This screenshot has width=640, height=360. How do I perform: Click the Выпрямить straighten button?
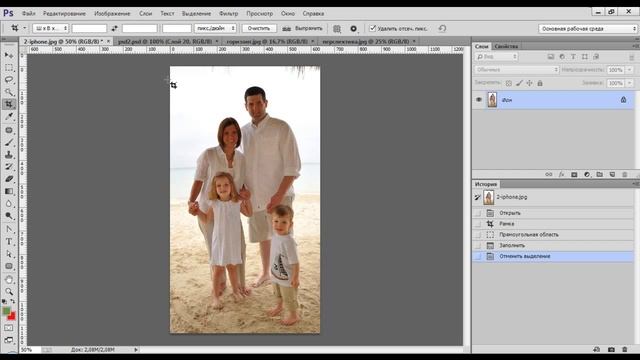pyautogui.click(x=303, y=29)
